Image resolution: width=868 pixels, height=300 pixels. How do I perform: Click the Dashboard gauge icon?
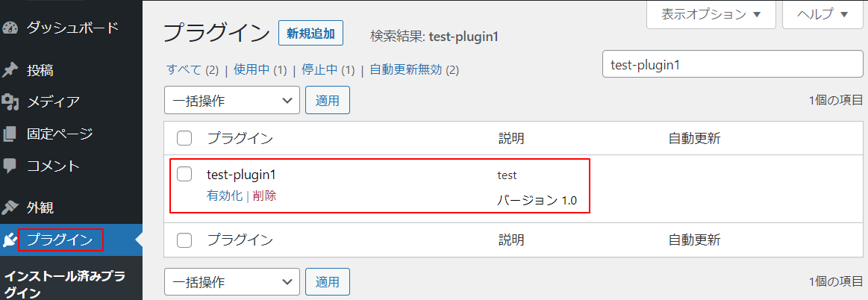click(x=10, y=28)
